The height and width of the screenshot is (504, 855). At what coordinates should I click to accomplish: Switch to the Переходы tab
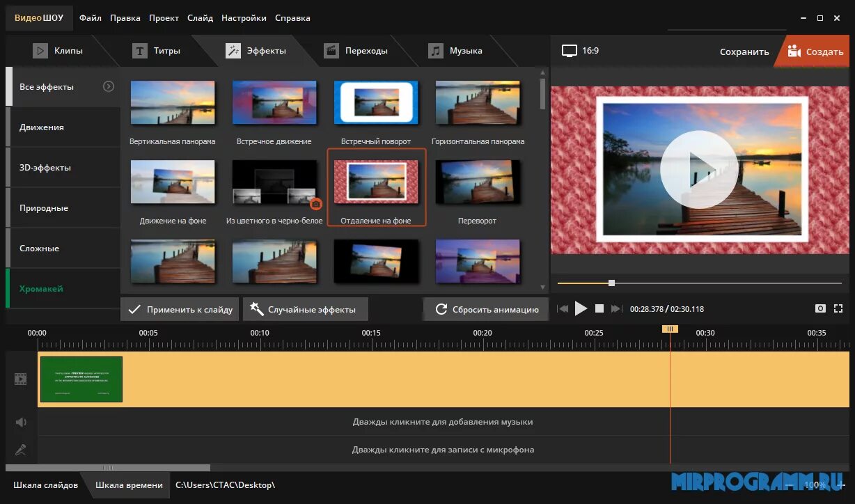(356, 51)
